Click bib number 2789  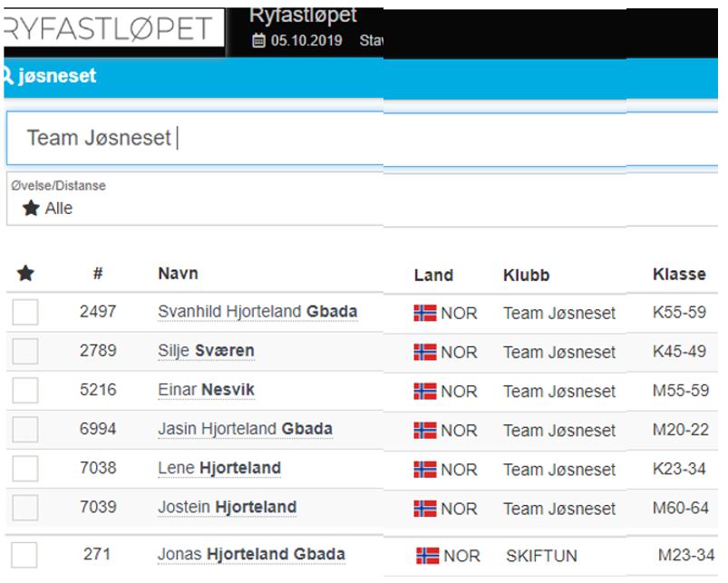pos(98,351)
